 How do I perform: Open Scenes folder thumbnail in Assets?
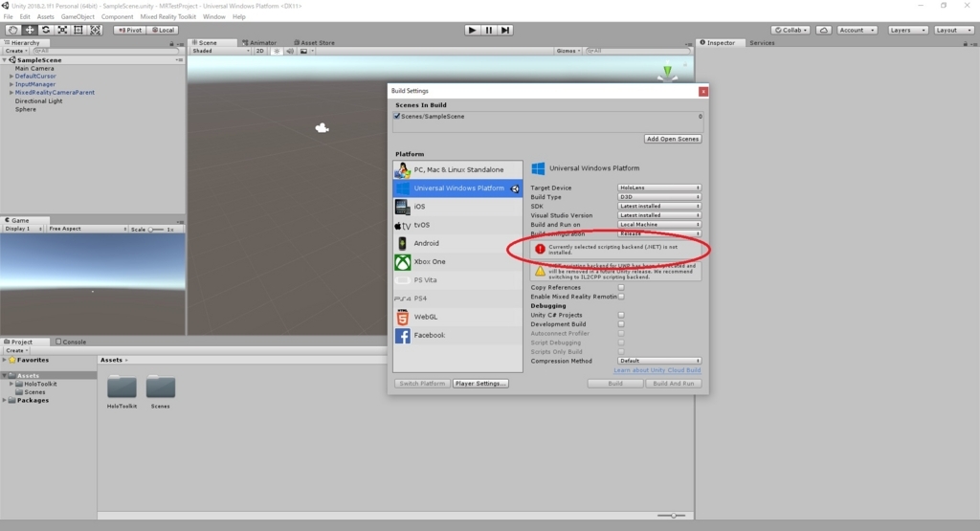pyautogui.click(x=161, y=387)
